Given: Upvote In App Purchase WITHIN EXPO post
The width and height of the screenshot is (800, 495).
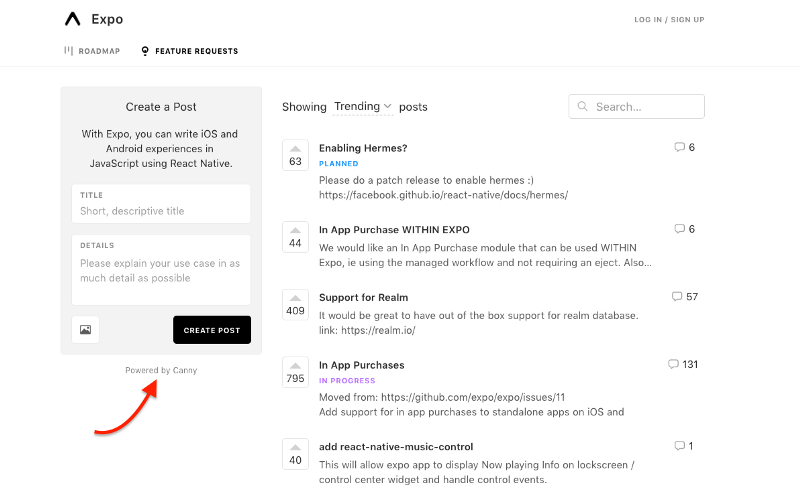Looking at the screenshot, I should (295, 230).
